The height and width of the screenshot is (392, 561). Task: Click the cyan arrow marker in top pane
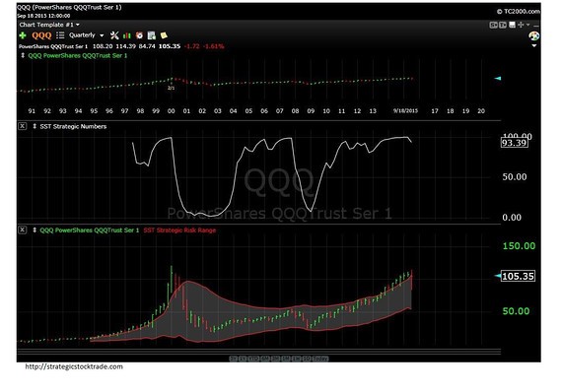tap(498, 78)
